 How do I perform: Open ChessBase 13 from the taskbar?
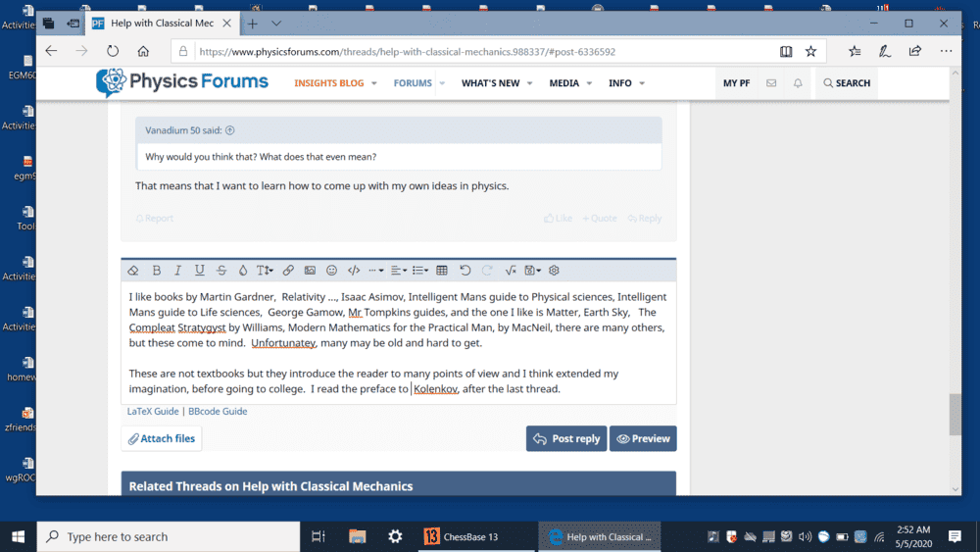tap(477, 536)
